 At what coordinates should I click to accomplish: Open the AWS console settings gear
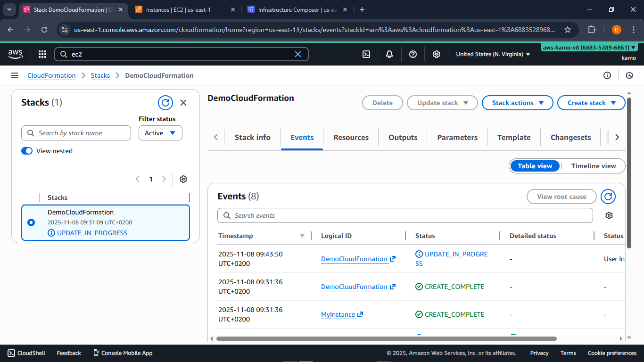[436, 54]
